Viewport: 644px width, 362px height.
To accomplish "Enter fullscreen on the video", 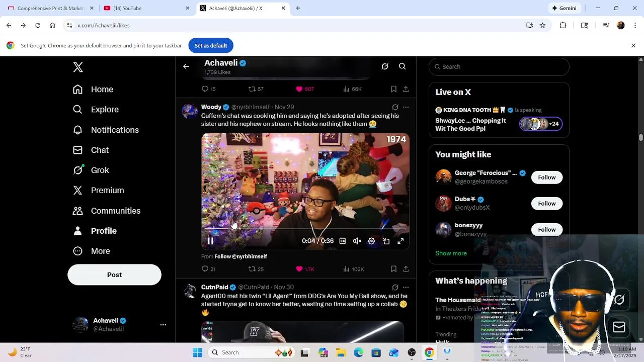I will [x=400, y=241].
